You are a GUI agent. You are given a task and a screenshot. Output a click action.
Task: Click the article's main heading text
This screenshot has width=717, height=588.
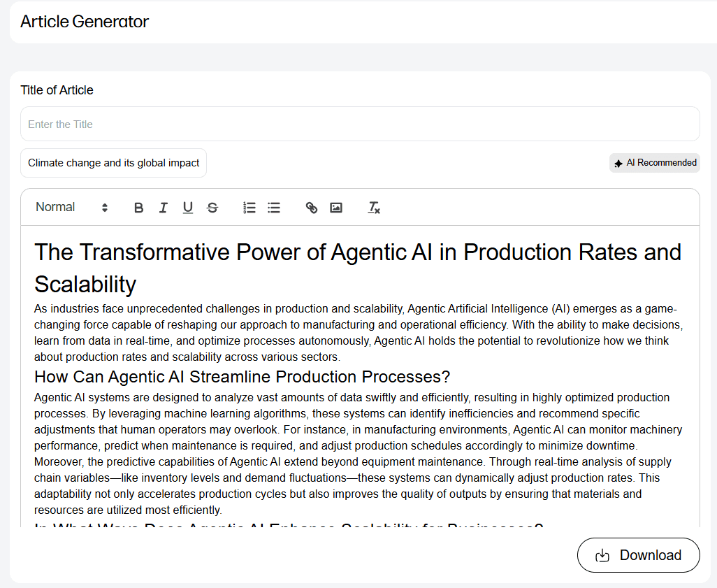click(358, 268)
